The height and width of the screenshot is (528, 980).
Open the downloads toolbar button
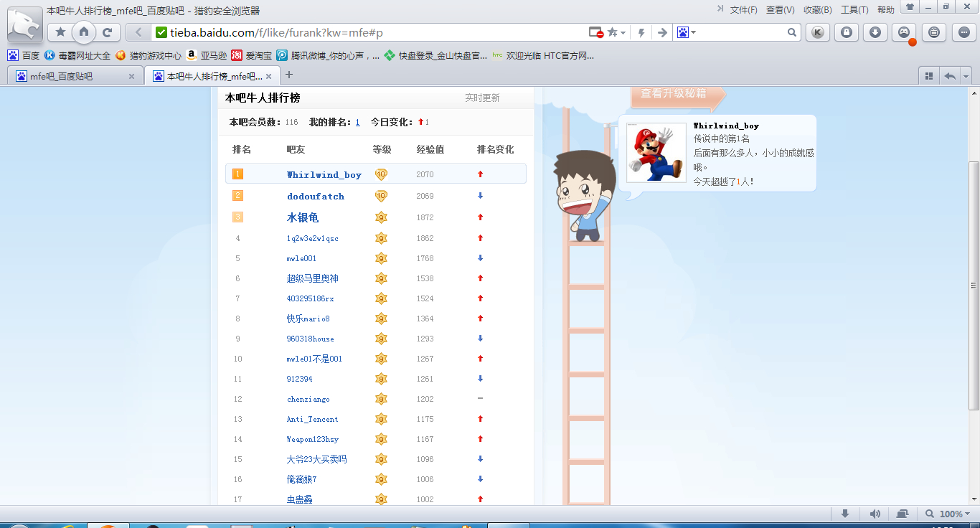(x=875, y=32)
